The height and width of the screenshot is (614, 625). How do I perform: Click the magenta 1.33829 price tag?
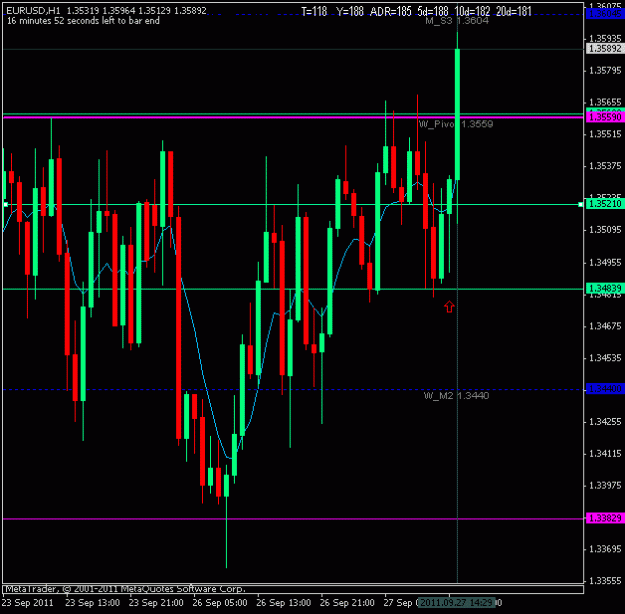pos(605,518)
